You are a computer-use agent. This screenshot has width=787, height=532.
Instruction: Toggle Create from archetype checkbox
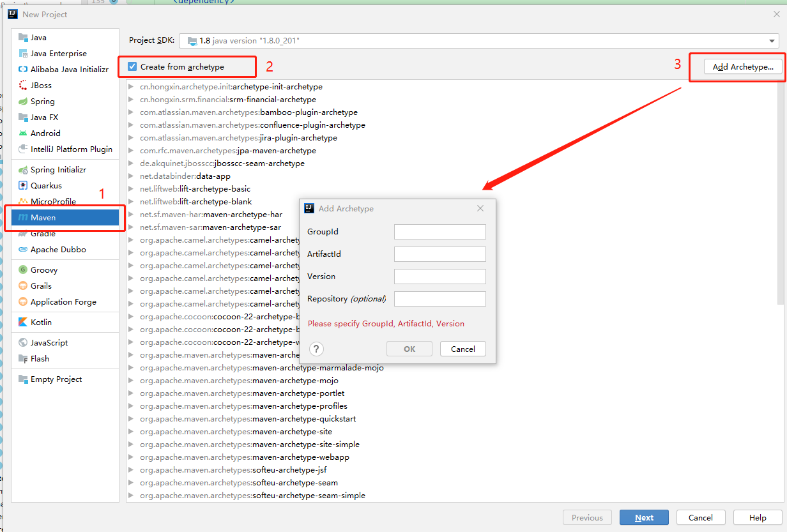[132, 66]
